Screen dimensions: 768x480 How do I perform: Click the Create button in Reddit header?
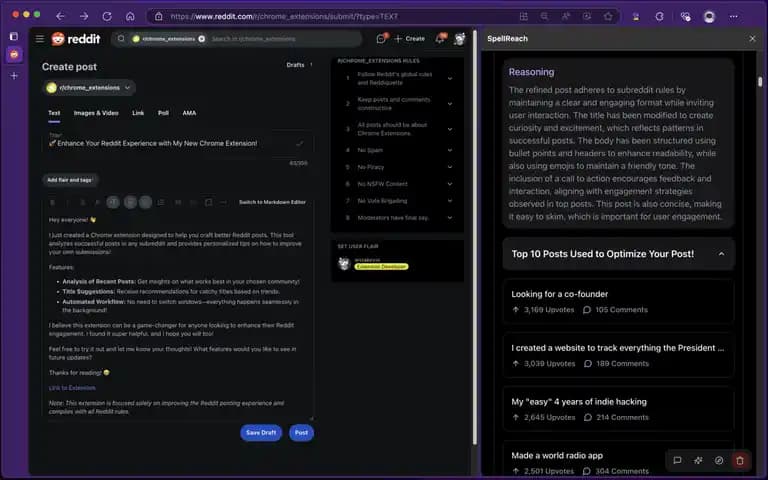pyautogui.click(x=409, y=39)
